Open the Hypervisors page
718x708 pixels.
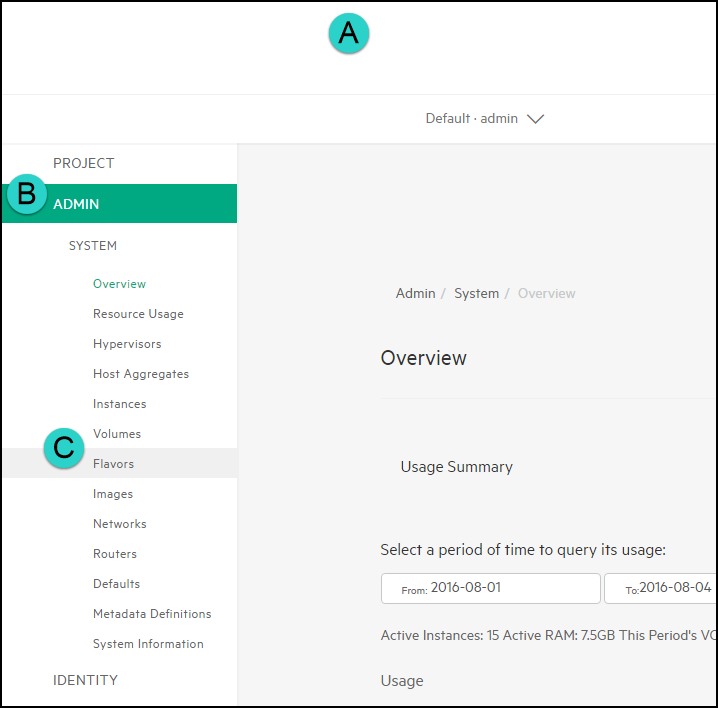coord(127,344)
